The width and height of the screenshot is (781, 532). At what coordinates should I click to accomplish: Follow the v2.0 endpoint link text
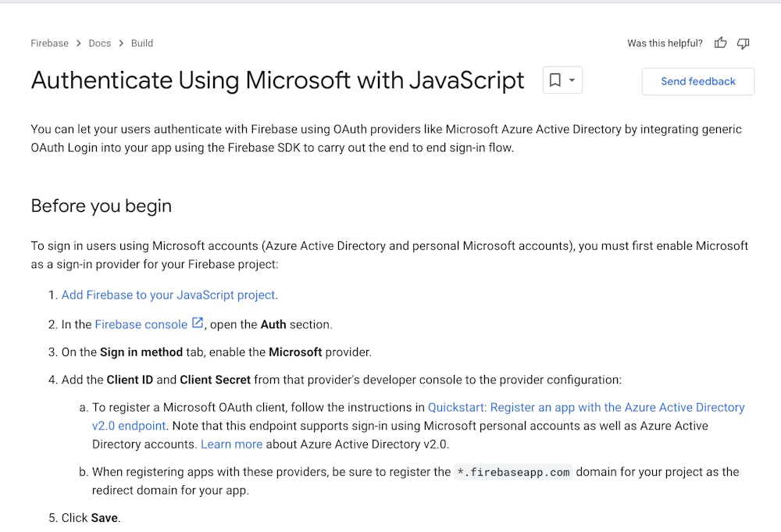coord(129,426)
